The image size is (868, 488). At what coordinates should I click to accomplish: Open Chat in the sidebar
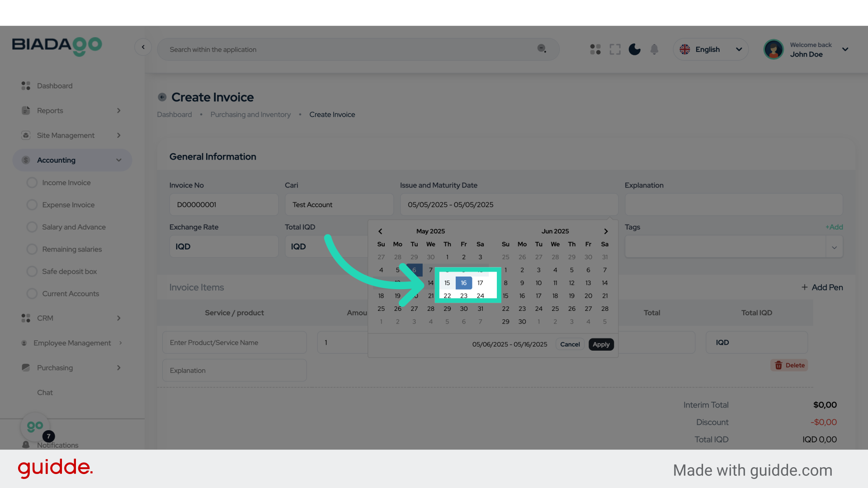(x=45, y=393)
